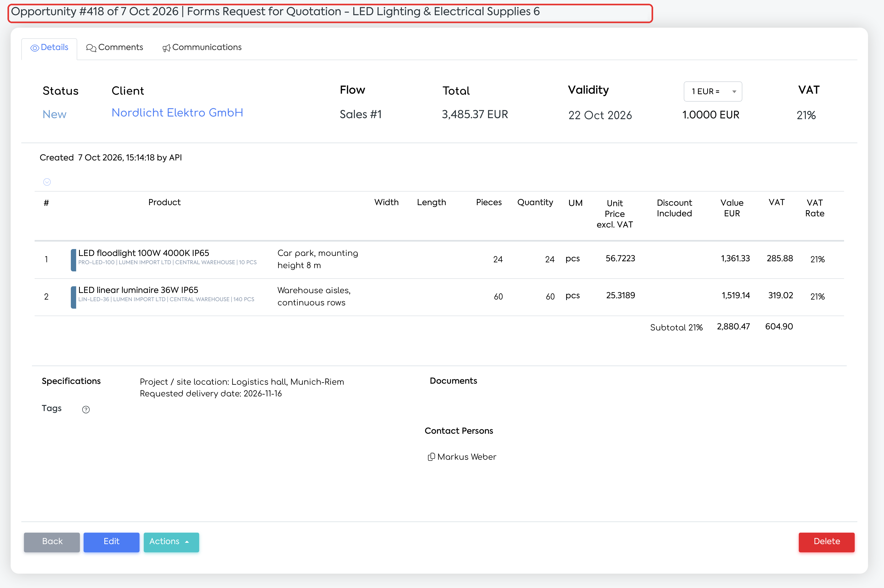Image resolution: width=884 pixels, height=588 pixels.
Task: Click the Requested delivery date specification text
Action: pyautogui.click(x=211, y=394)
